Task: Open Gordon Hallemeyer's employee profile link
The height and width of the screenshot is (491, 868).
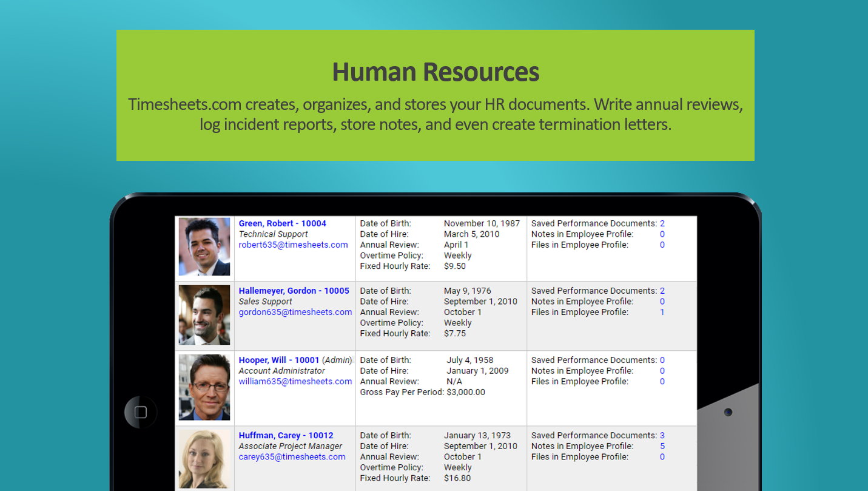Action: coord(294,290)
